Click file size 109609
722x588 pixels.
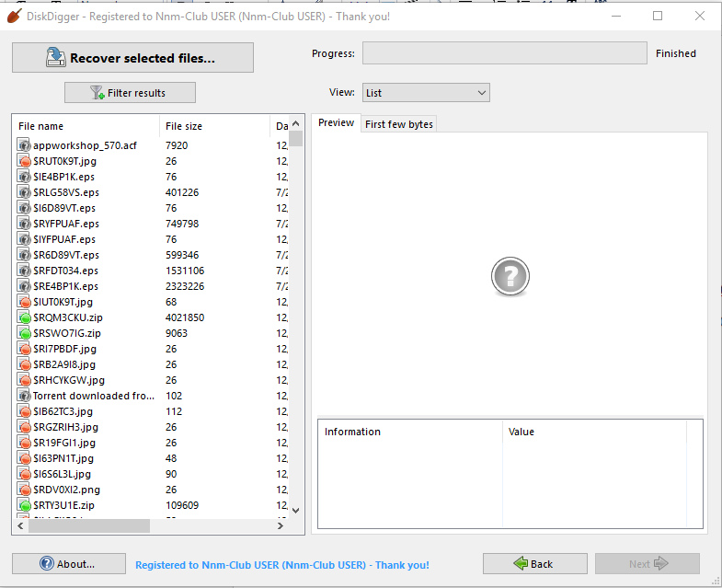click(182, 505)
